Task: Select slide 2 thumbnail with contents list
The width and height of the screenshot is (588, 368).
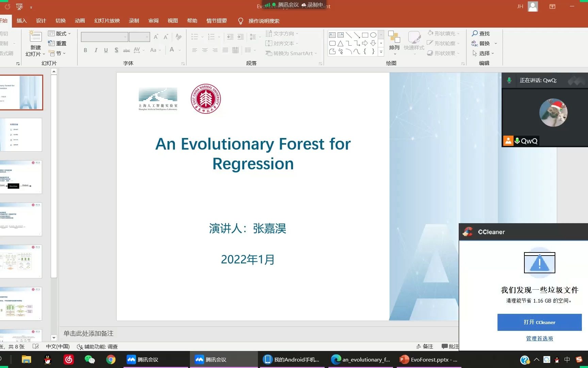Action: coord(21,135)
